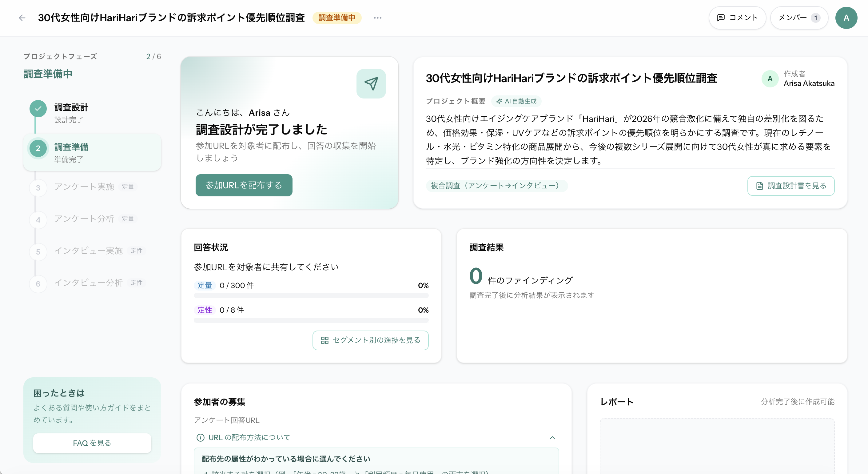Click the dashed レポート placeholder area

coord(717,446)
